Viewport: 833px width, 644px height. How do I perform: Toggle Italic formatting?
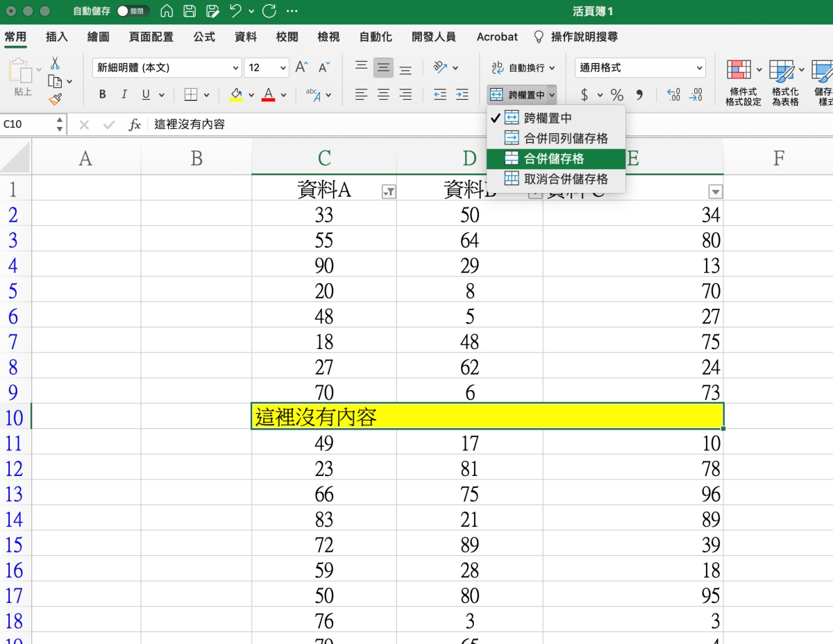124,95
